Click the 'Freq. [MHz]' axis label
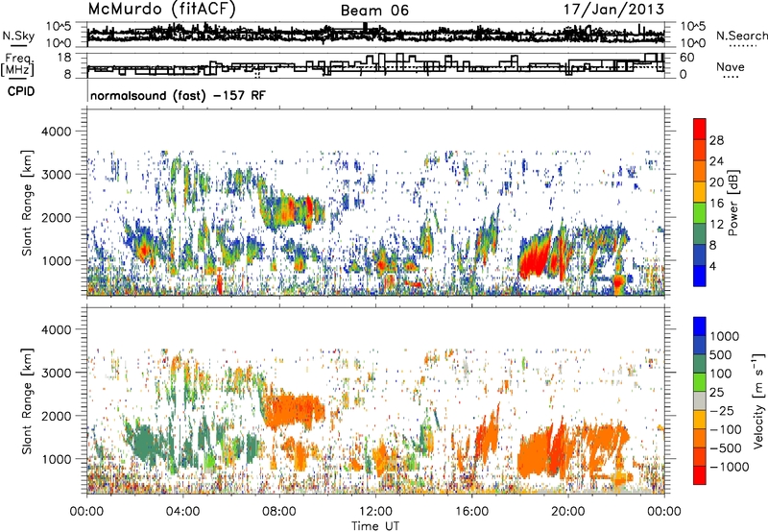This screenshot has width=768, height=532. (x=18, y=64)
